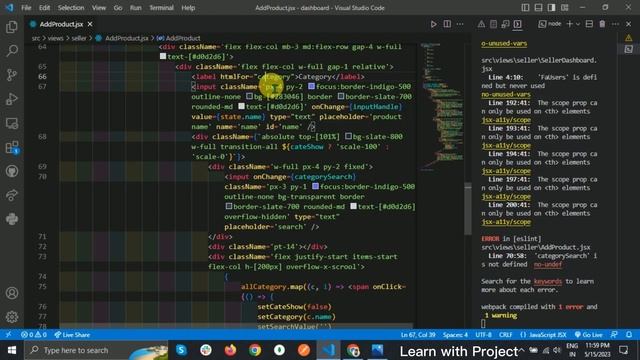640x360 pixels.
Task: Click the errors and warnings count in status bar
Action: click(34, 335)
